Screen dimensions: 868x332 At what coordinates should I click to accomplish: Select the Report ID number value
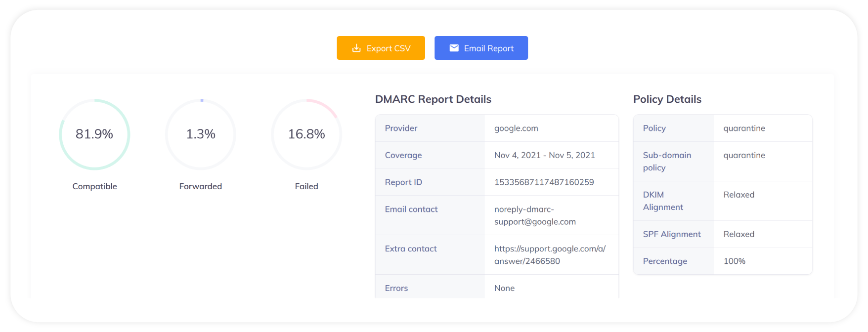click(544, 182)
